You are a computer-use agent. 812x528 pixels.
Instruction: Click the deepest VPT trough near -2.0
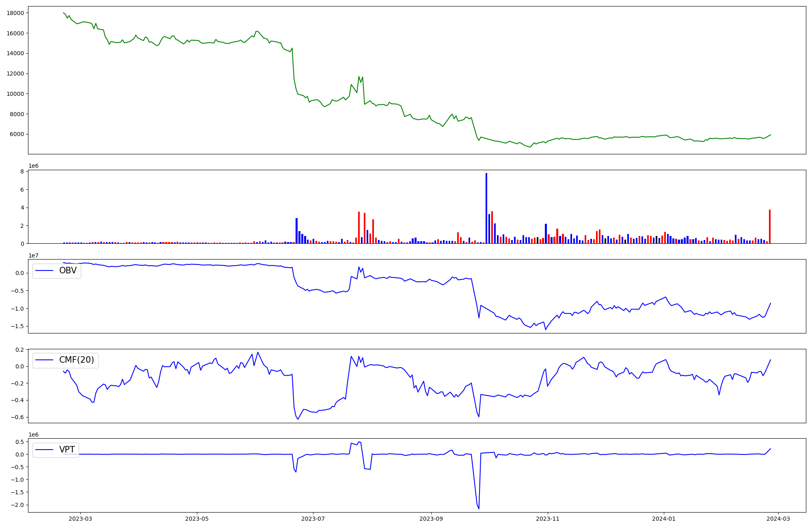(479, 509)
